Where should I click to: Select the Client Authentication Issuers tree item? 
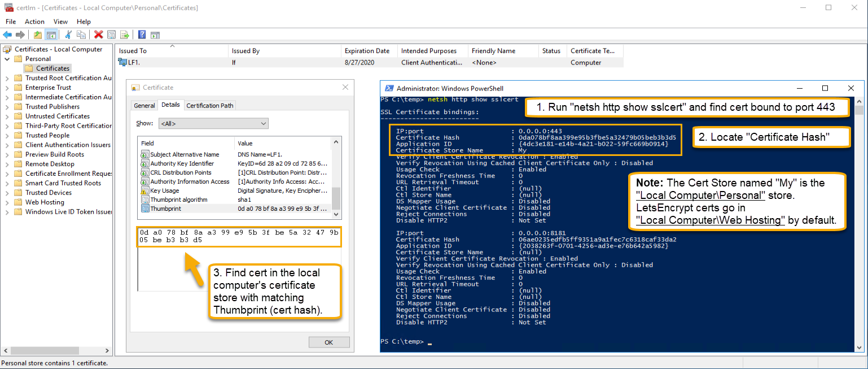[68, 145]
